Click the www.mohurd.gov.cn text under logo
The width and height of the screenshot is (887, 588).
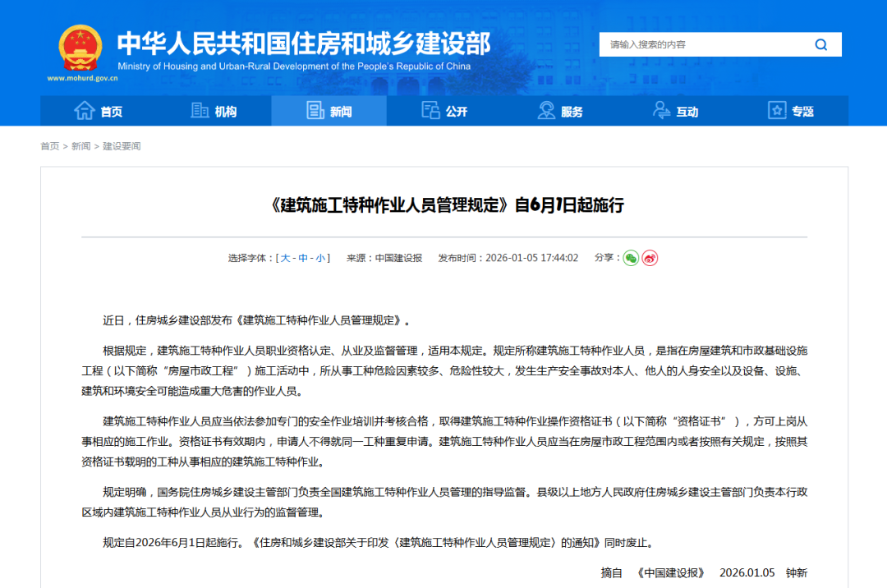pyautogui.click(x=83, y=79)
